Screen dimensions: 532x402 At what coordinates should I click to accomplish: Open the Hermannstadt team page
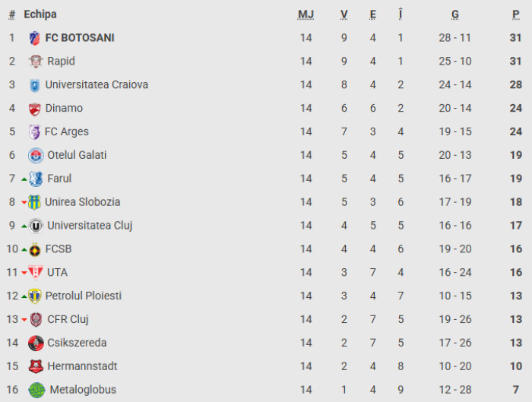point(82,366)
